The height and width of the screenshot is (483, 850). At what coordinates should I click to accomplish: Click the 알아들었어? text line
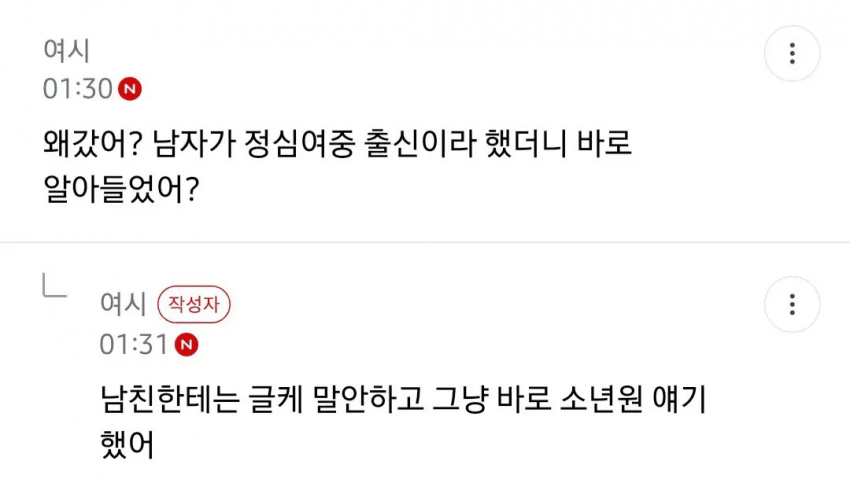(119, 189)
